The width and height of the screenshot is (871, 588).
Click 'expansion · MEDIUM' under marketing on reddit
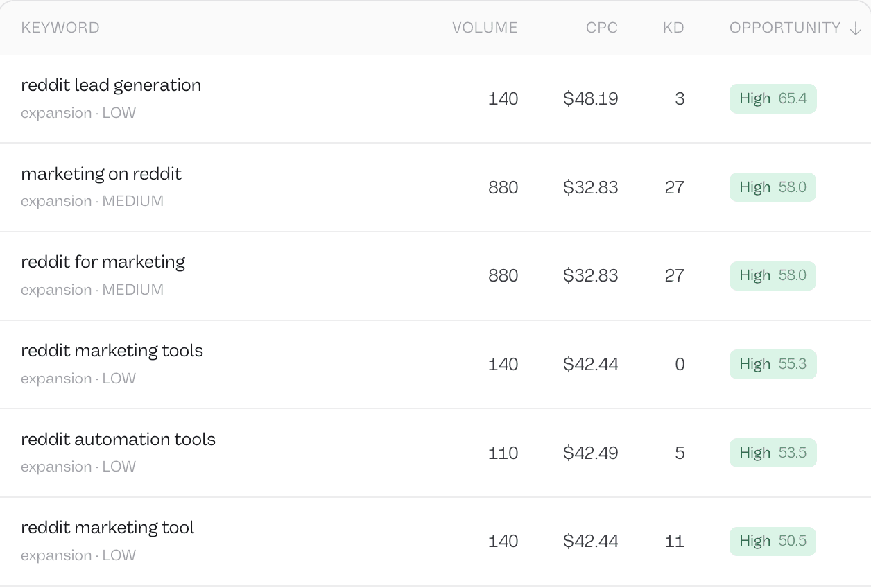tap(92, 201)
